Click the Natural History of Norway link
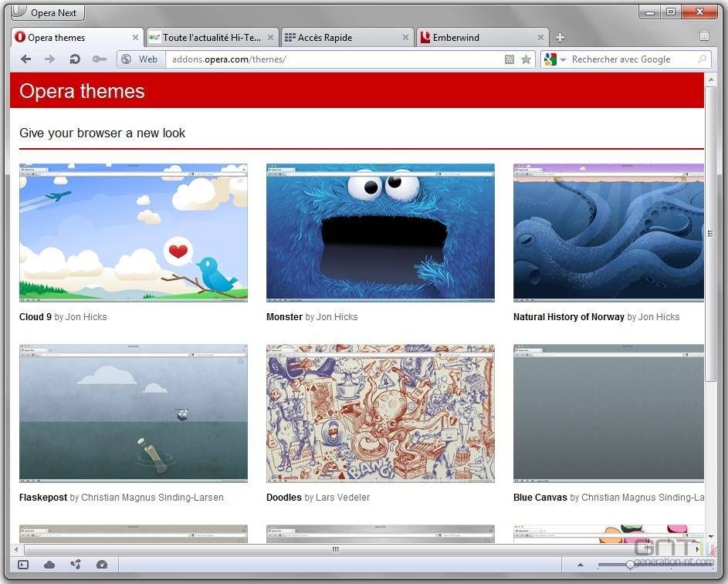Viewport: 728px width, 584px height. pos(569,317)
